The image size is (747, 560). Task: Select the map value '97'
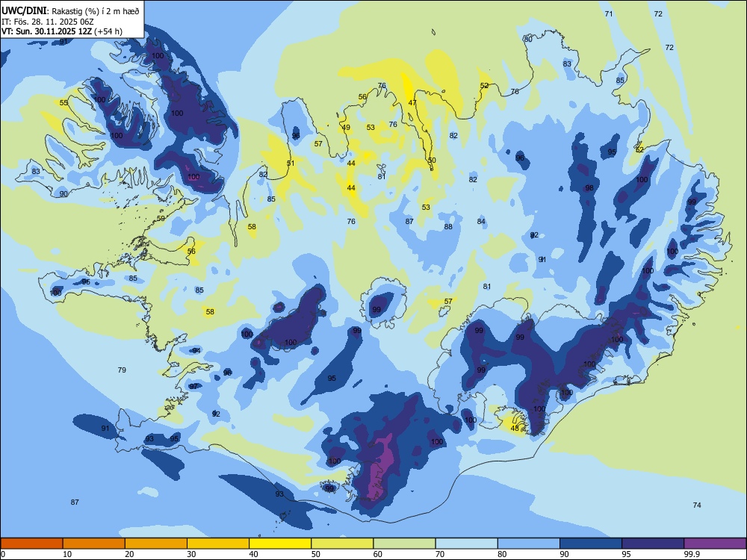click(193, 386)
